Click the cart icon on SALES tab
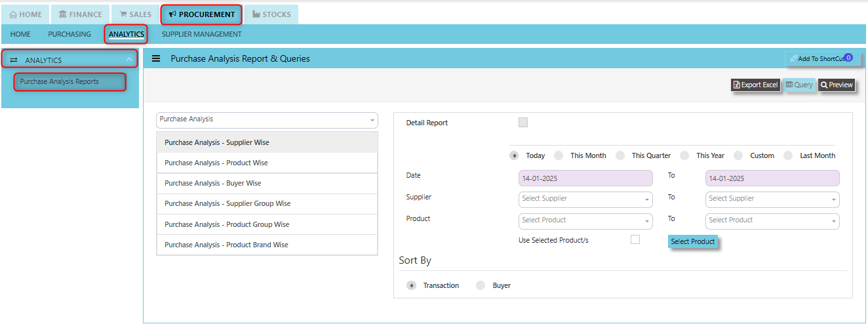Viewport: 868px width, 326px height. point(123,14)
